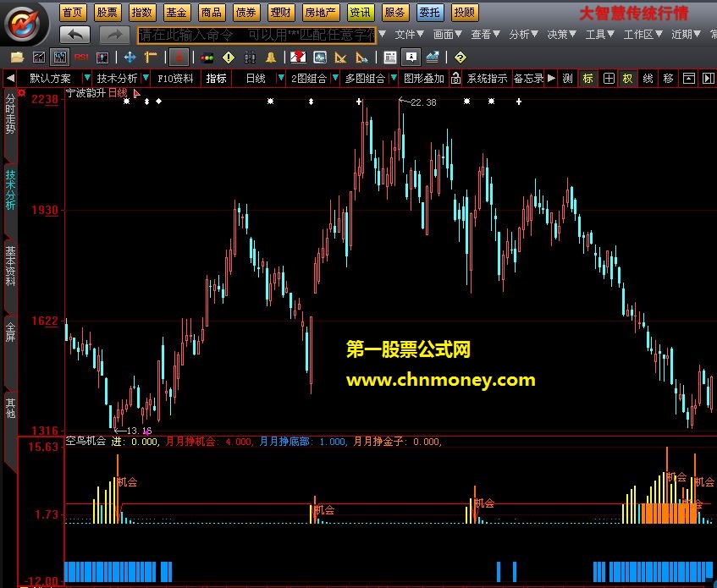Click the 田 grid window icon
The width and height of the screenshot is (717, 588).
609,79
